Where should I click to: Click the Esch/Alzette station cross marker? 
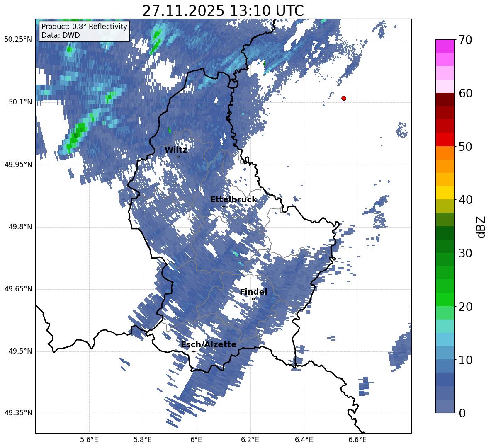[194, 351]
